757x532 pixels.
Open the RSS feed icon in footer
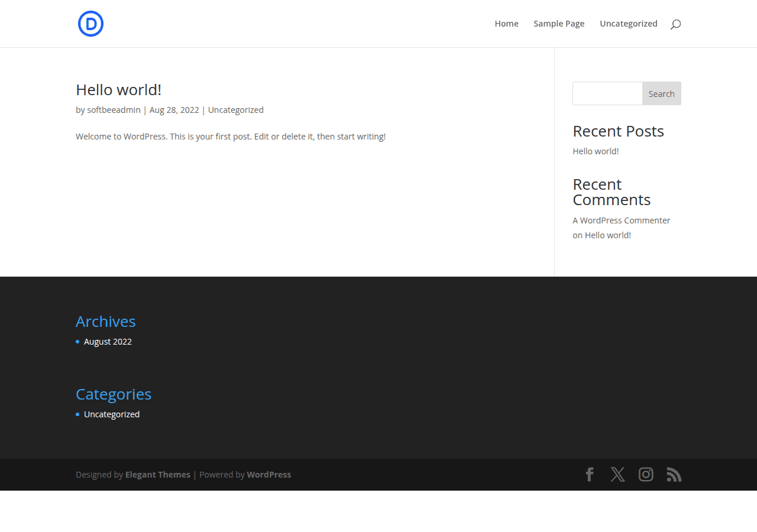click(674, 475)
